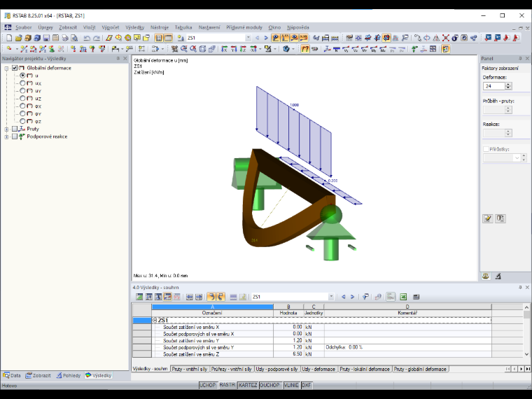Viewport: 532px width, 399px height.
Task: Collapse the Globální deformace tree node
Action: click(6, 68)
